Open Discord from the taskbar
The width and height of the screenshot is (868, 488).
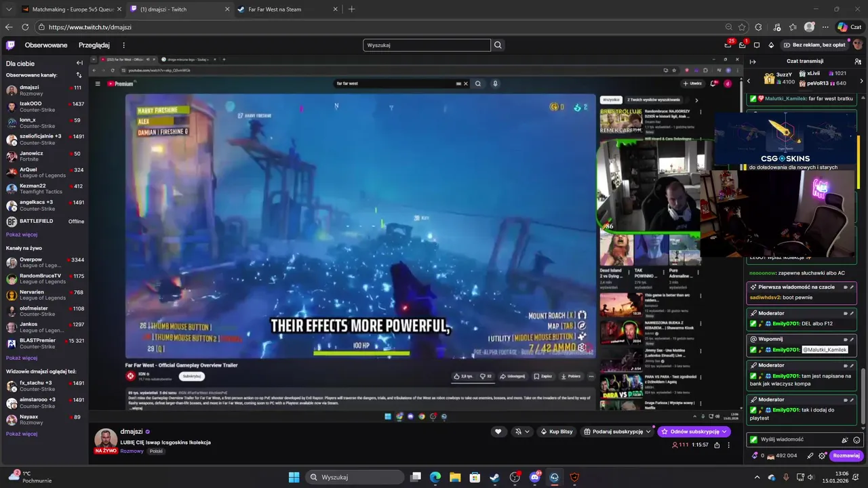coord(534,477)
